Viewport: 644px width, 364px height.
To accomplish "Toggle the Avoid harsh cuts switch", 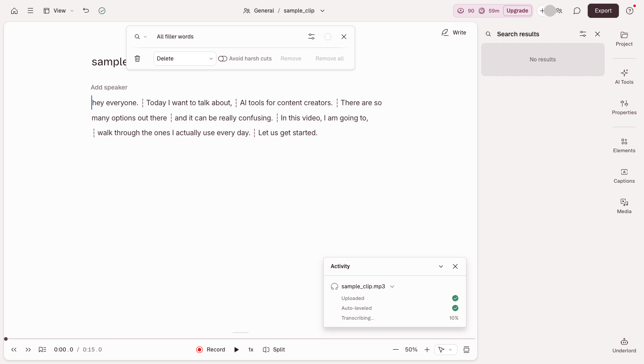I will (x=223, y=59).
